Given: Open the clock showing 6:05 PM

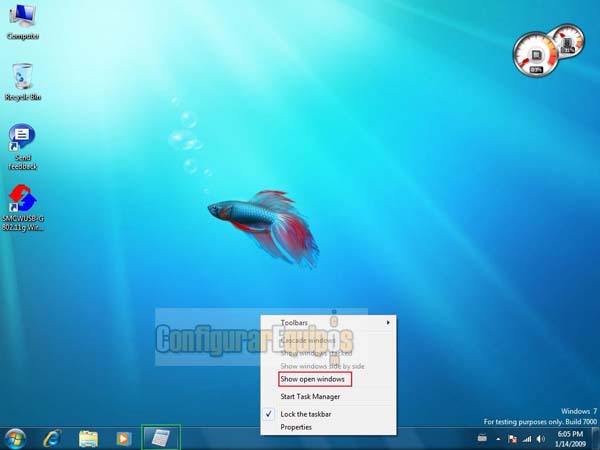Looking at the screenshot, I should 570,439.
